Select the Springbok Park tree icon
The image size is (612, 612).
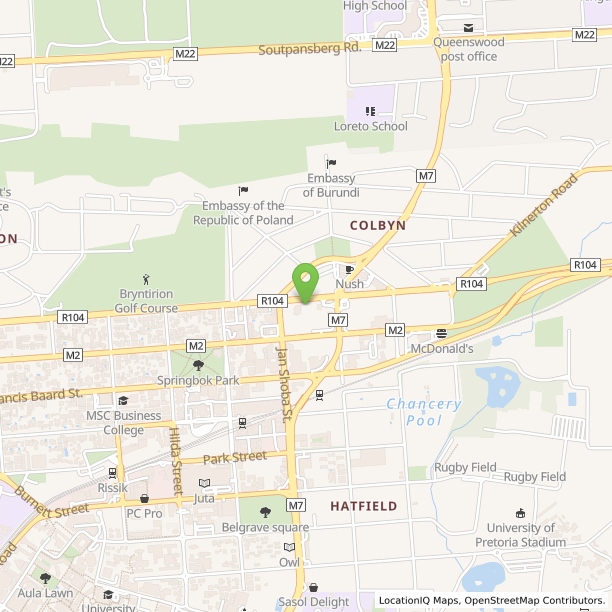point(198,365)
